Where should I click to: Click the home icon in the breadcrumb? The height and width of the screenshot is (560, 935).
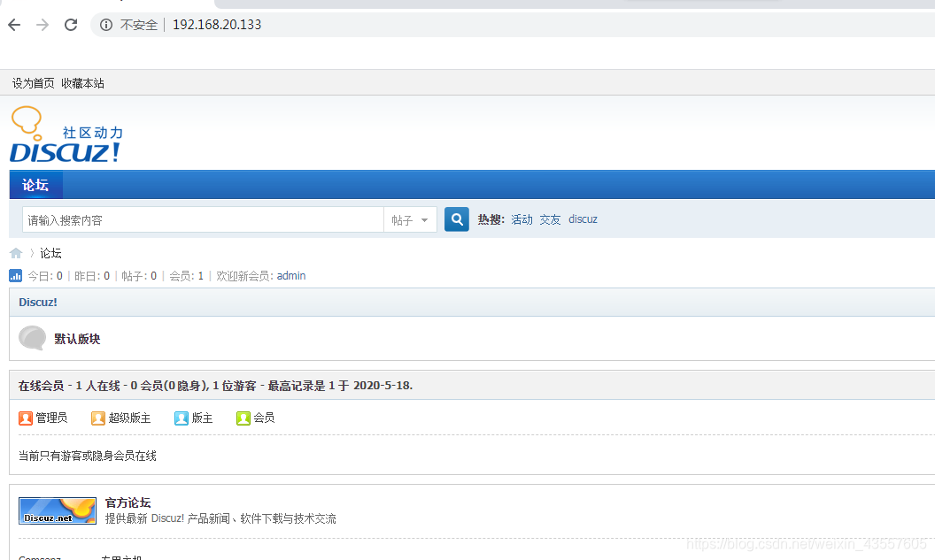(x=16, y=252)
